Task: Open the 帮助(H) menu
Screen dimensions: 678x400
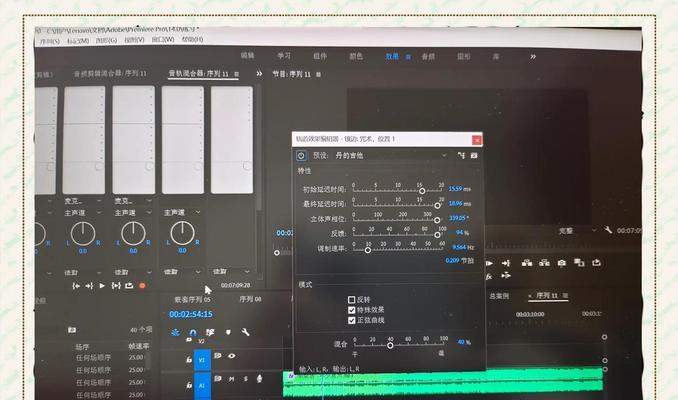Action: pyautogui.click(x=192, y=39)
